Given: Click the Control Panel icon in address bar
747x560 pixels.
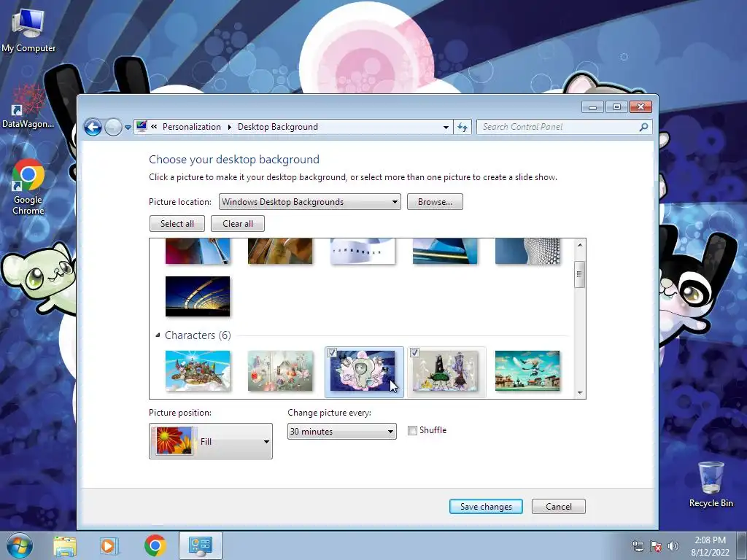Looking at the screenshot, I should coord(142,127).
